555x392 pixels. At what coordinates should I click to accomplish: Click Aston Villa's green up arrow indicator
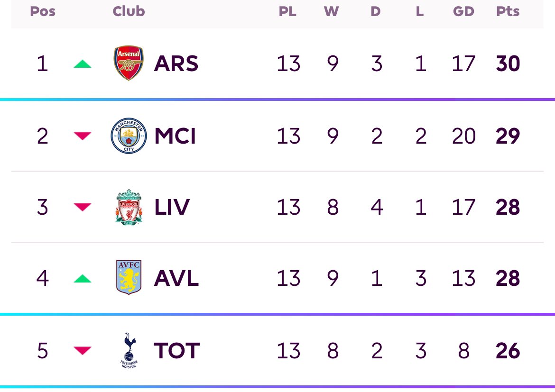click(83, 278)
